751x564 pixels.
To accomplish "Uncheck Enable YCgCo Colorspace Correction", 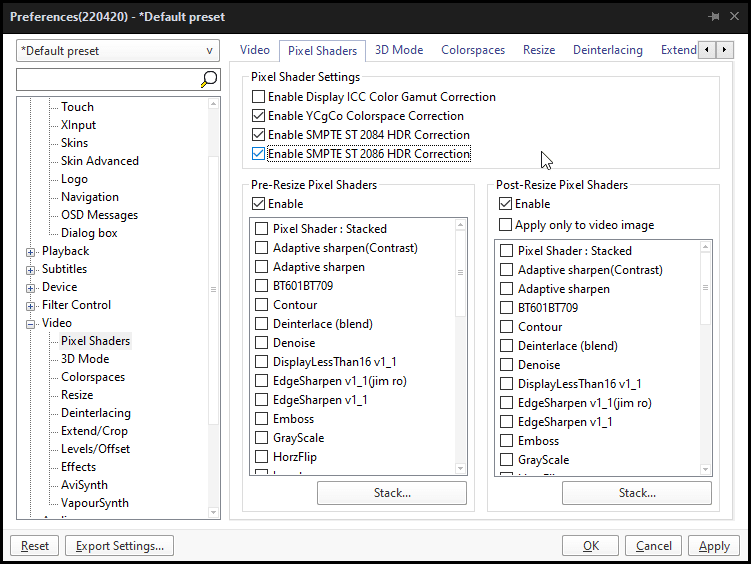I will [x=259, y=116].
